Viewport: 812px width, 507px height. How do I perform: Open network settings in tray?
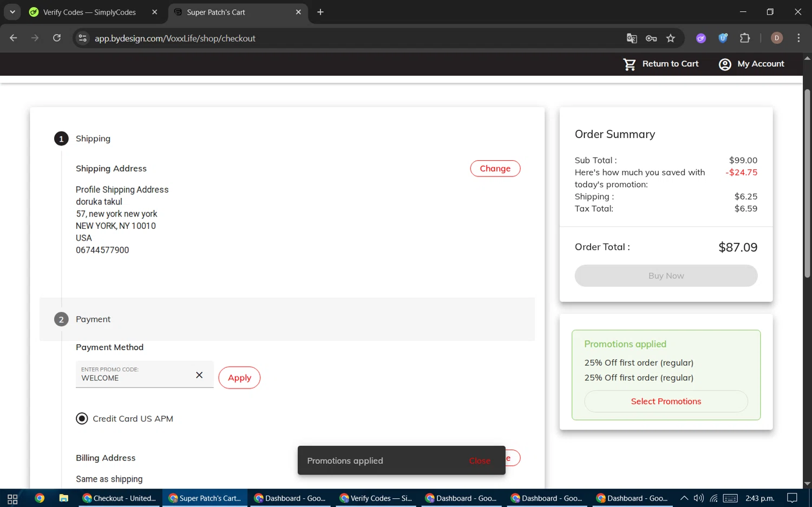714,498
